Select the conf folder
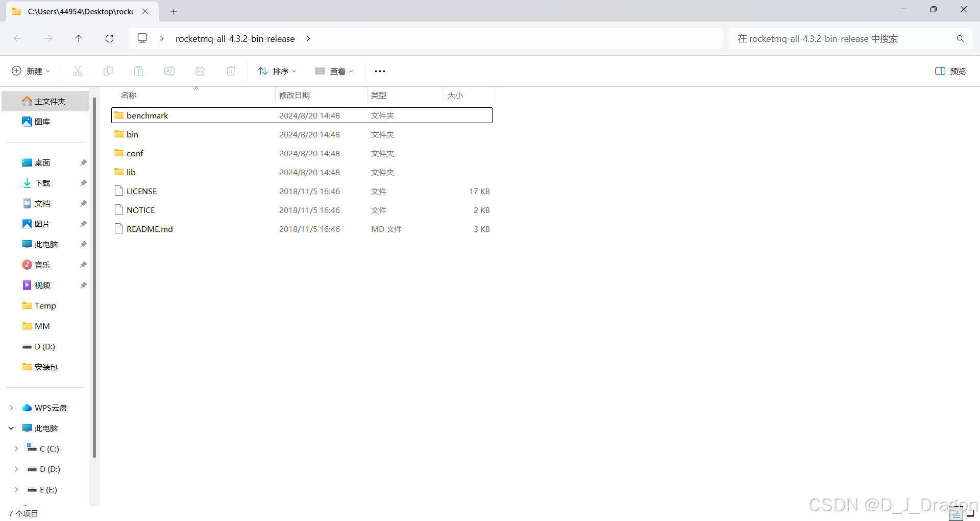Image resolution: width=980 pixels, height=521 pixels. coord(302,153)
